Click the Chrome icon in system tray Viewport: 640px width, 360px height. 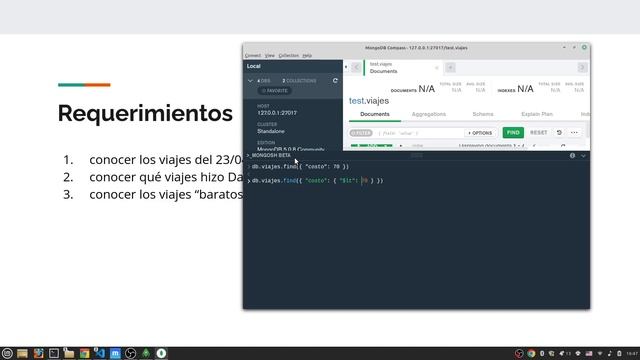click(x=531, y=353)
